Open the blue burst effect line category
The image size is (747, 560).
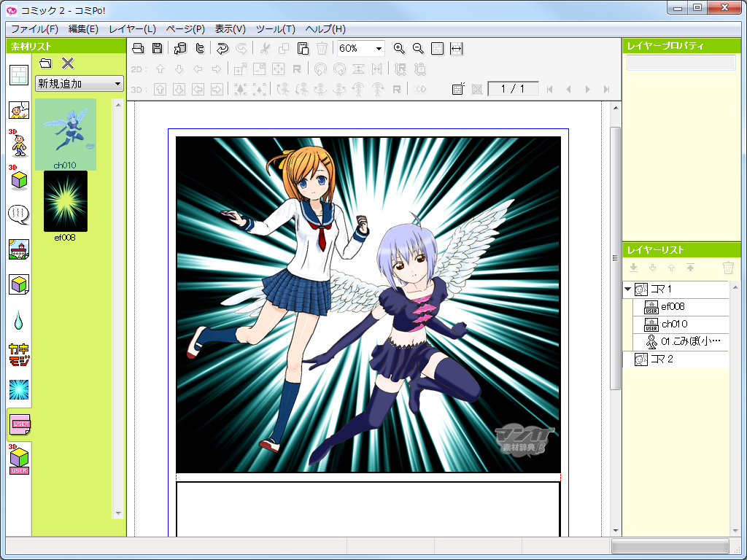19,389
